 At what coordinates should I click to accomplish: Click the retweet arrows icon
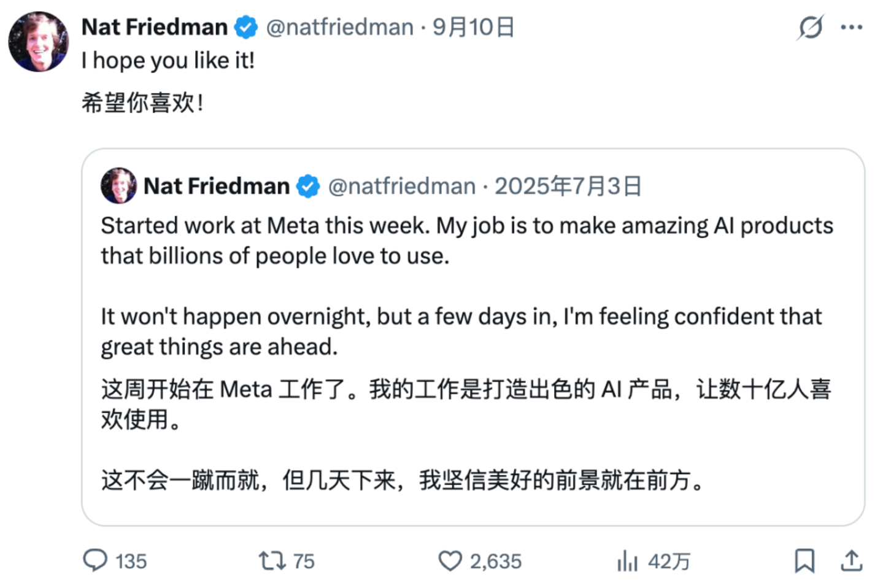pyautogui.click(x=271, y=560)
